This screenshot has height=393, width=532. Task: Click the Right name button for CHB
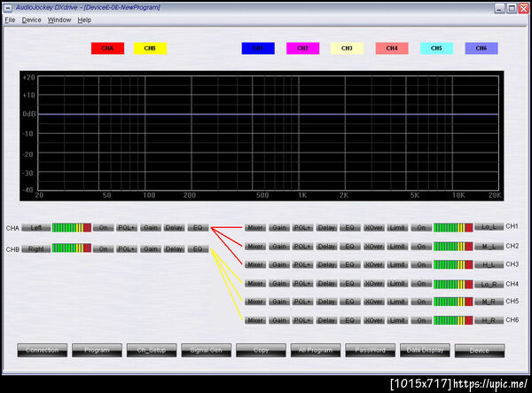point(36,249)
